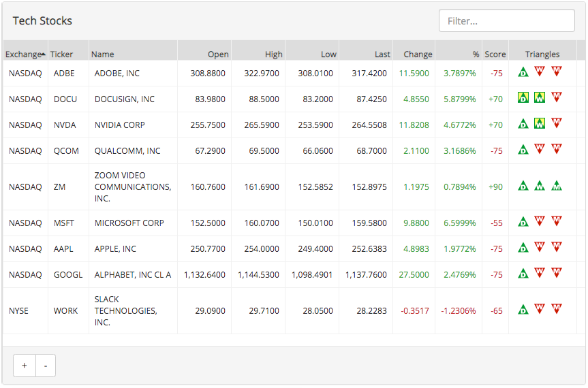Click the daily triangle in MSFT row

[523, 222]
